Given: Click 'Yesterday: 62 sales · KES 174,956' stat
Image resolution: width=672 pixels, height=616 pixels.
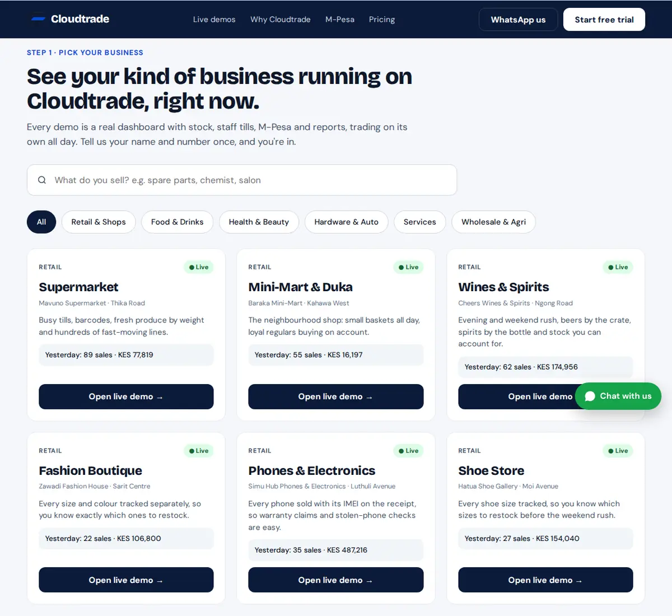Looking at the screenshot, I should (545, 367).
